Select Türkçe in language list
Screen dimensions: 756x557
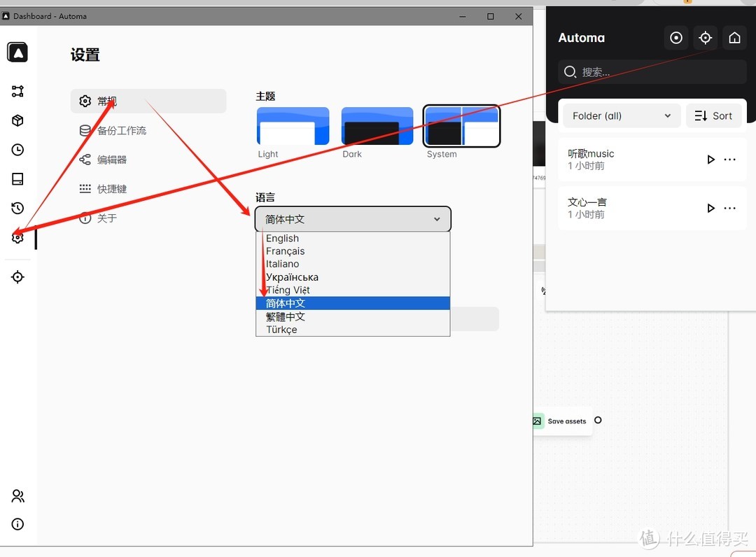click(353, 330)
